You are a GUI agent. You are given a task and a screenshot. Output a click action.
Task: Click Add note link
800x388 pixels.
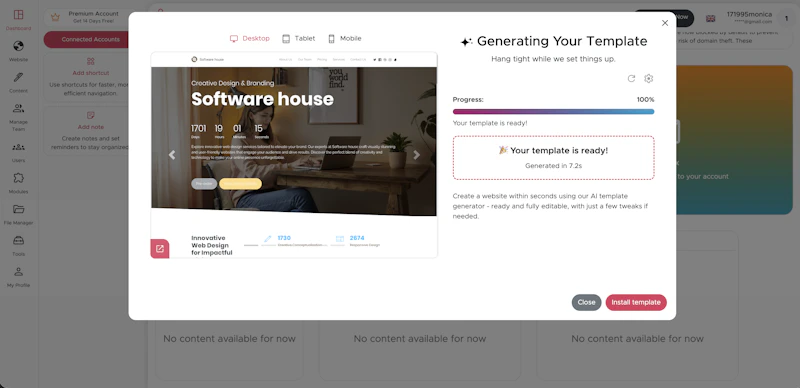click(x=91, y=127)
